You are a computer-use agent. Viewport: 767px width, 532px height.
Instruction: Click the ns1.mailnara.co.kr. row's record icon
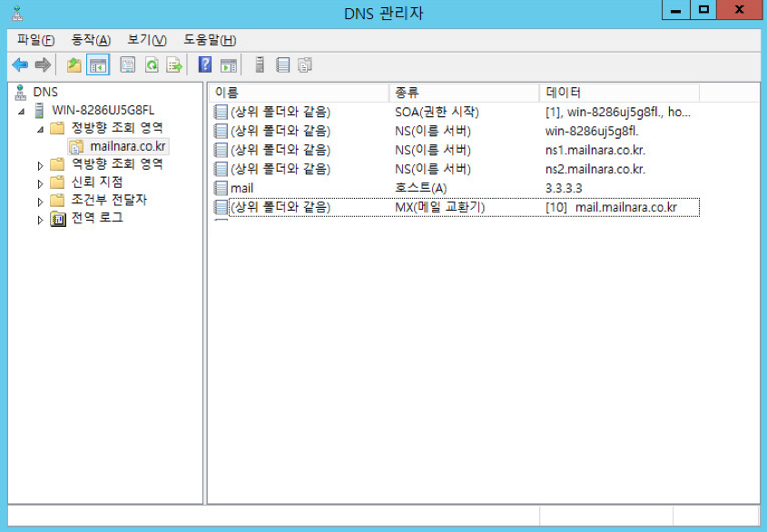pyautogui.click(x=221, y=151)
